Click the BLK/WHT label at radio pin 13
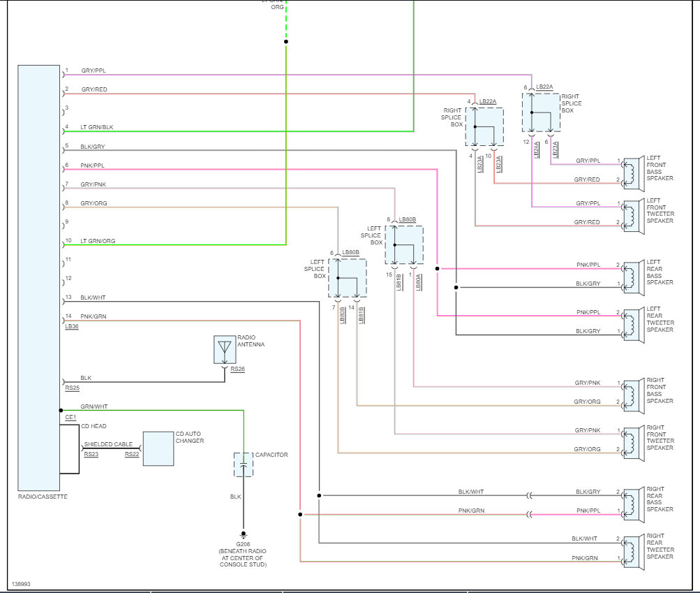This screenshot has height=593, width=700. click(94, 298)
